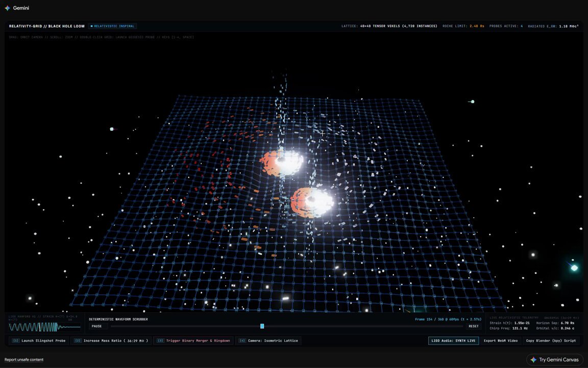Viewport: 588px width, 368px height.
Task: Click the lower black hole core
Action: tap(311, 200)
